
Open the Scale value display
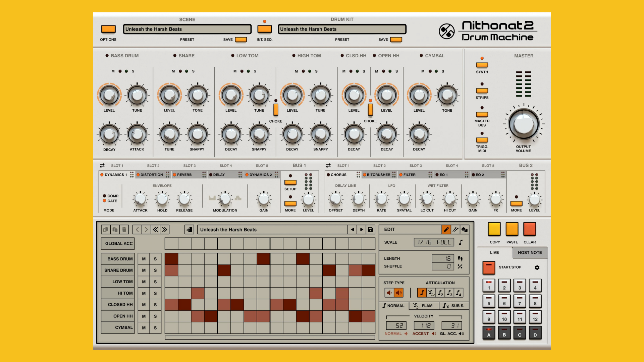pyautogui.click(x=434, y=242)
